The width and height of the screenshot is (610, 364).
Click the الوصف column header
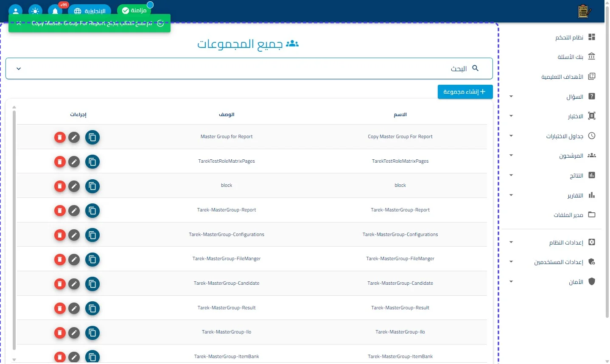click(x=227, y=114)
